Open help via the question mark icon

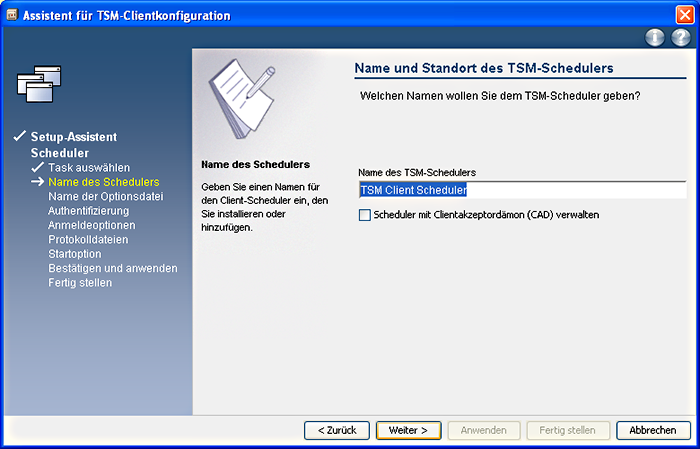point(680,37)
